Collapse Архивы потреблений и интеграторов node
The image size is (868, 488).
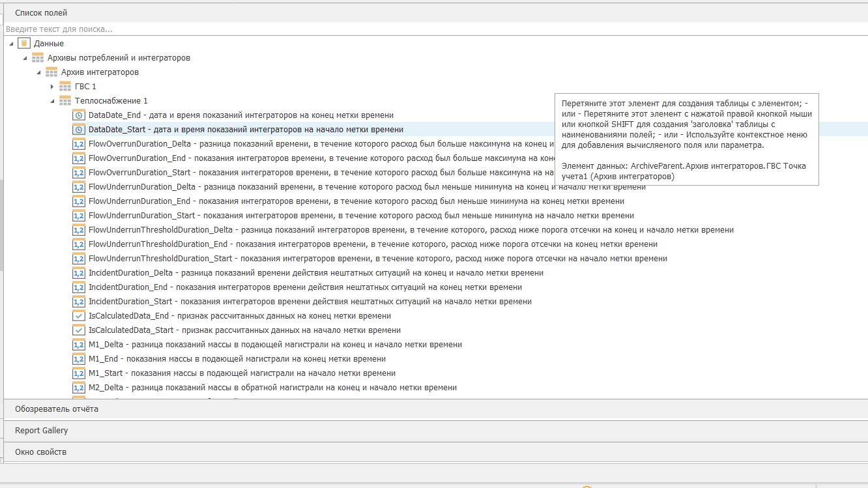pyautogui.click(x=25, y=58)
